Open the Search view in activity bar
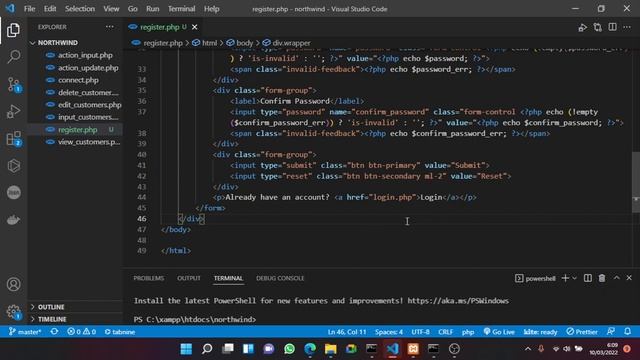This screenshot has height=360, width=640. pyautogui.click(x=13, y=57)
